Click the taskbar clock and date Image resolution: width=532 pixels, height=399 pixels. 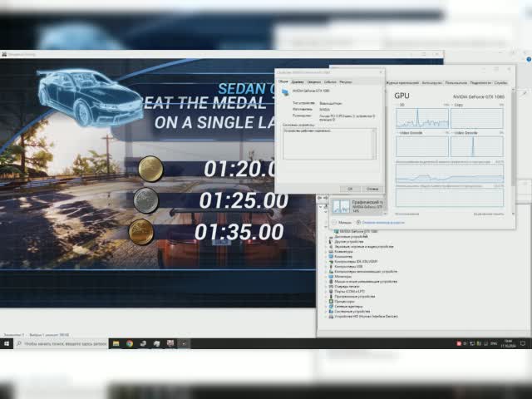508,343
